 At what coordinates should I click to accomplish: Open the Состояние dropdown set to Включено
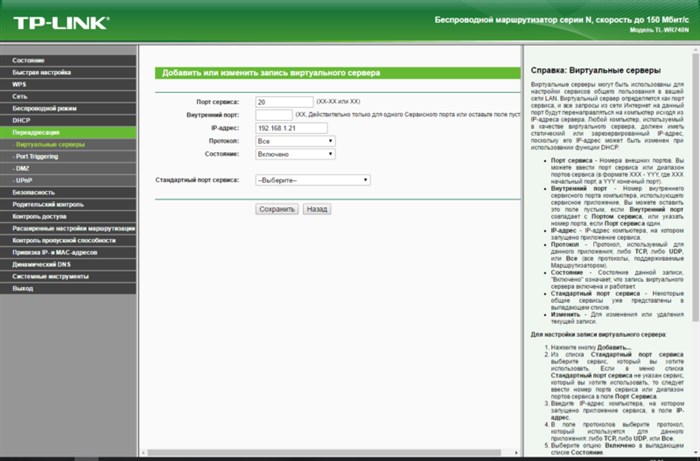pos(295,154)
